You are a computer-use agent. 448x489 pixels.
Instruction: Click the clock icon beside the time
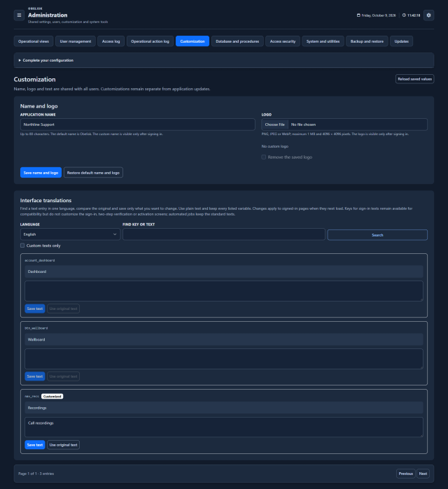(x=404, y=15)
